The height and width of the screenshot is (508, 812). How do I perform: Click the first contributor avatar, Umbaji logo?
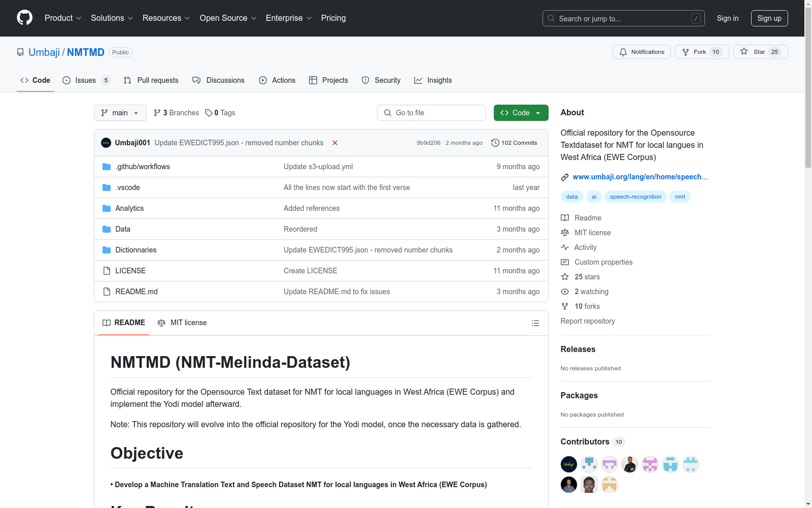click(569, 464)
